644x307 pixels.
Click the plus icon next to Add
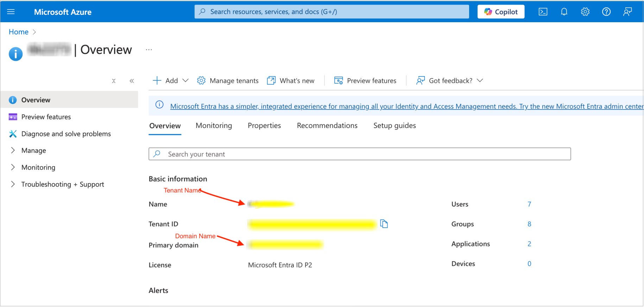point(157,81)
